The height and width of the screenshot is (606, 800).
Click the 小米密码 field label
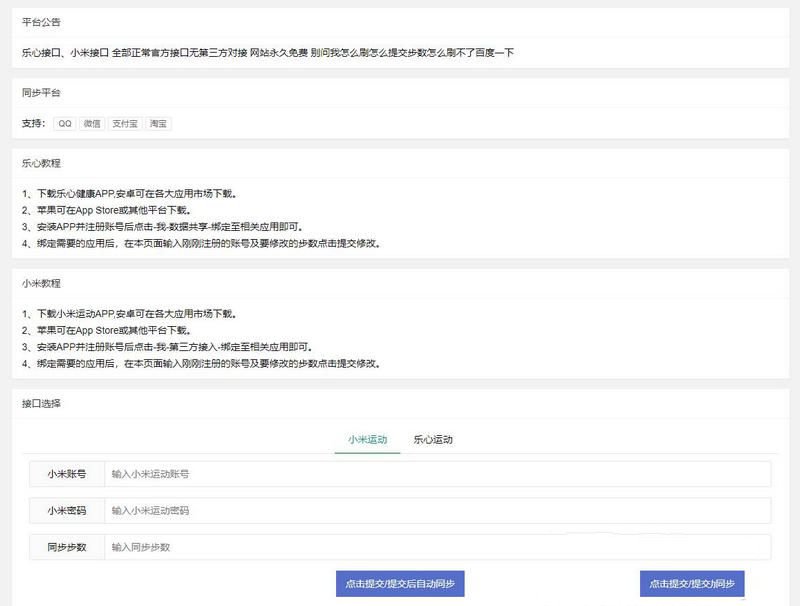(x=67, y=510)
